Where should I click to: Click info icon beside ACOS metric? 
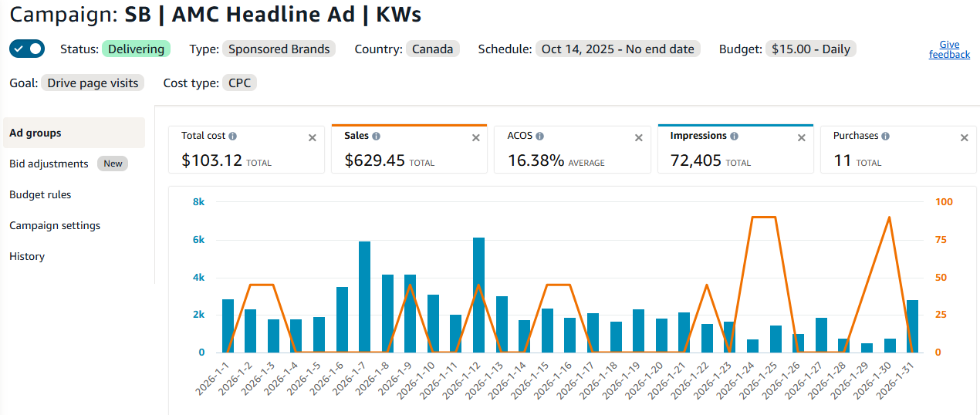tap(540, 136)
